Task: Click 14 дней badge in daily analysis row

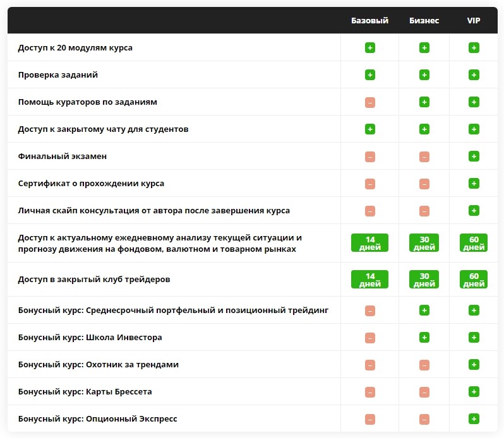Action: (x=369, y=243)
